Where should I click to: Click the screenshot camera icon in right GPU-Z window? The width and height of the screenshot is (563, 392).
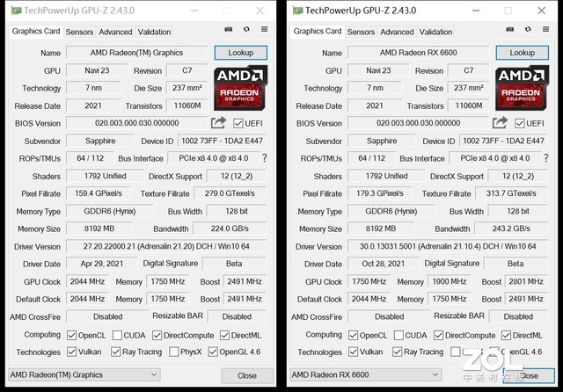(x=510, y=29)
